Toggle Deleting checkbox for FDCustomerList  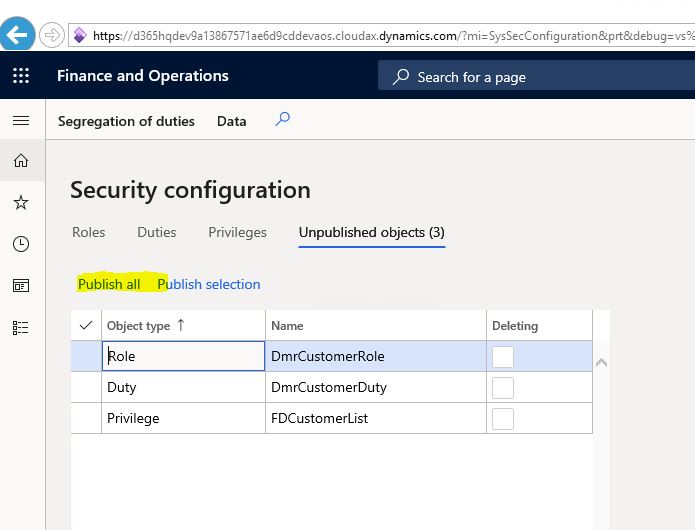coord(502,418)
